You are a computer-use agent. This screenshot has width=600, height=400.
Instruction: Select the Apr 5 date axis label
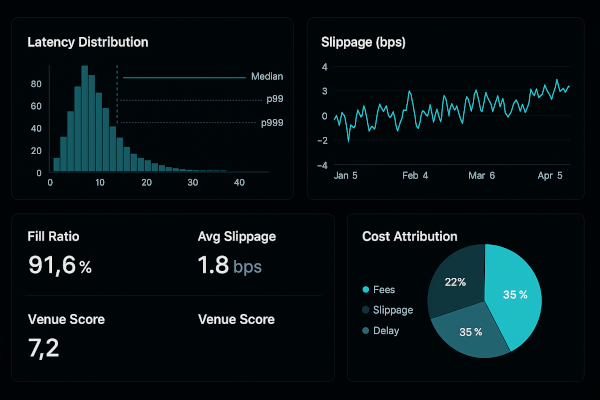pyautogui.click(x=549, y=175)
